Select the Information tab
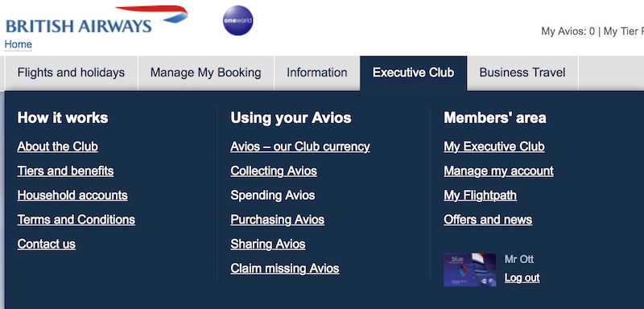Image resolution: width=644 pixels, height=309 pixels. click(317, 73)
